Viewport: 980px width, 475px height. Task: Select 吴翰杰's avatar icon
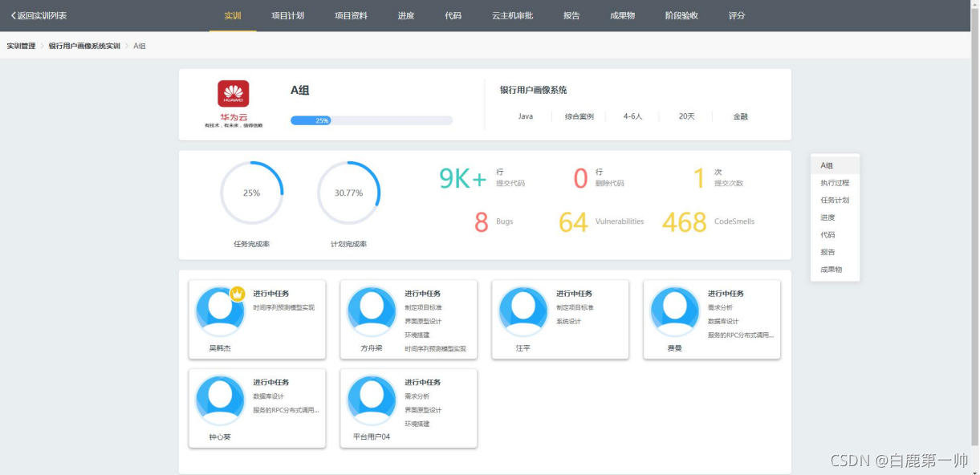[219, 313]
